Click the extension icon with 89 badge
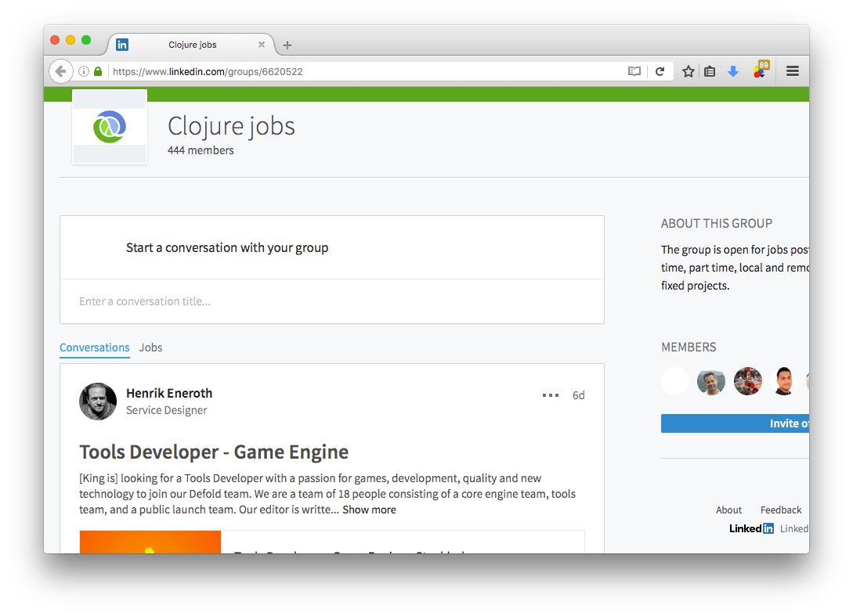Screen dimensions: 853x616 [x=761, y=70]
